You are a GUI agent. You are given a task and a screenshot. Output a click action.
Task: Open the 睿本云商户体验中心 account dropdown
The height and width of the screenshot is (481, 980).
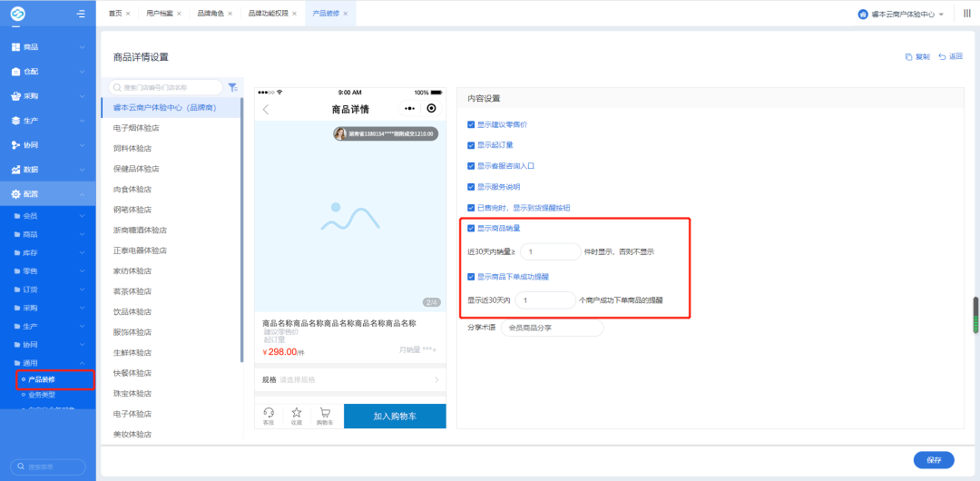pos(901,14)
